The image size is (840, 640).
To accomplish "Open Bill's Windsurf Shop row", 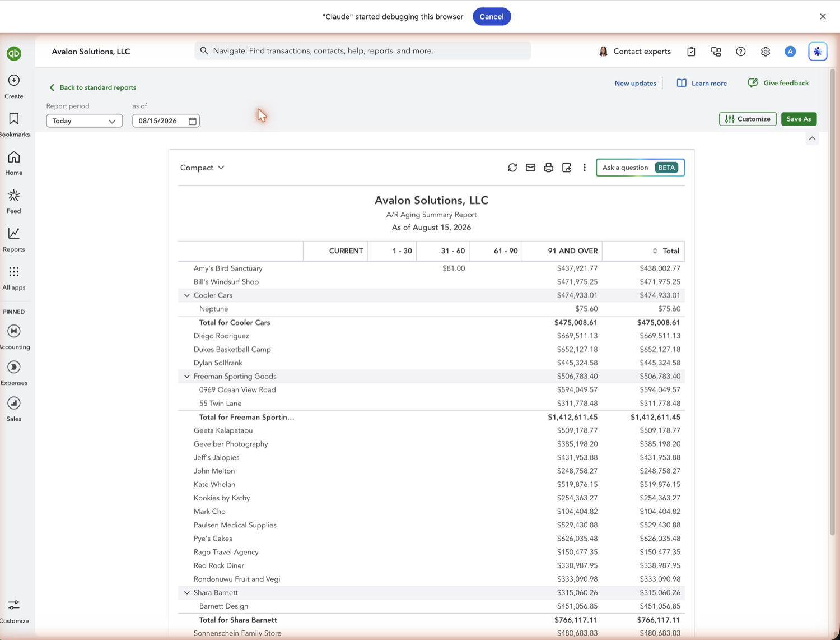I will click(x=431, y=282).
